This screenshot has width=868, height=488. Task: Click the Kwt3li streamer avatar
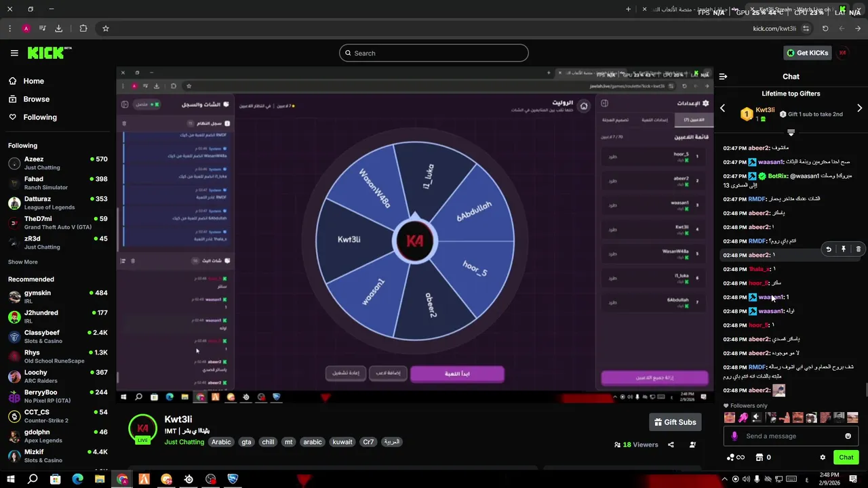142,429
